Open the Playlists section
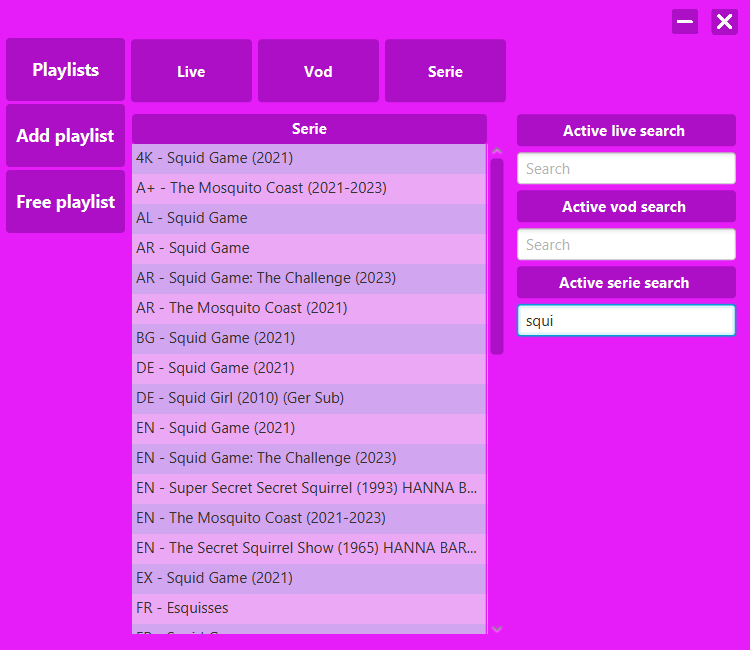 click(66, 69)
